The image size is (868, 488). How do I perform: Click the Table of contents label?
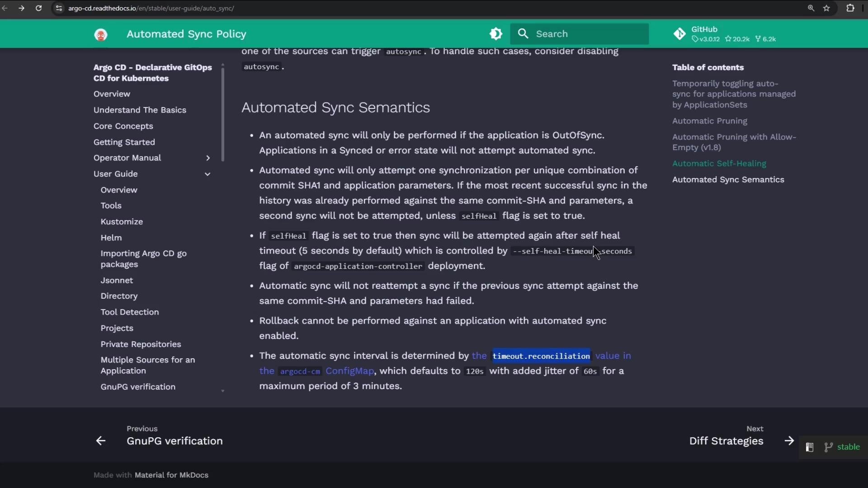tap(708, 68)
